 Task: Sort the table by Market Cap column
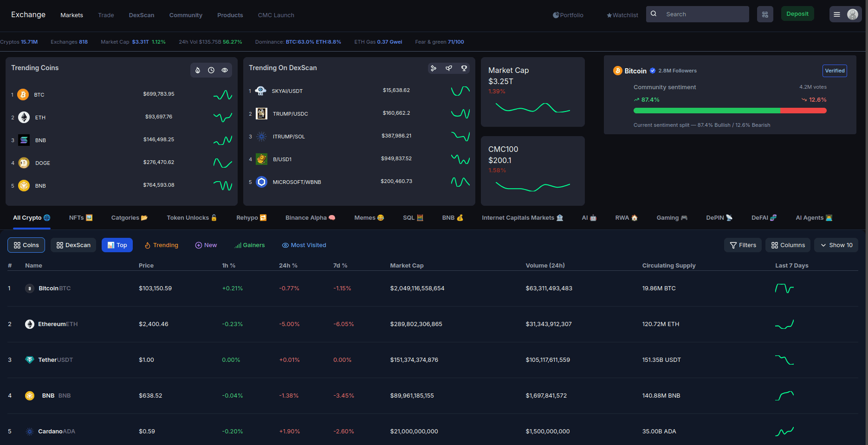(x=407, y=266)
